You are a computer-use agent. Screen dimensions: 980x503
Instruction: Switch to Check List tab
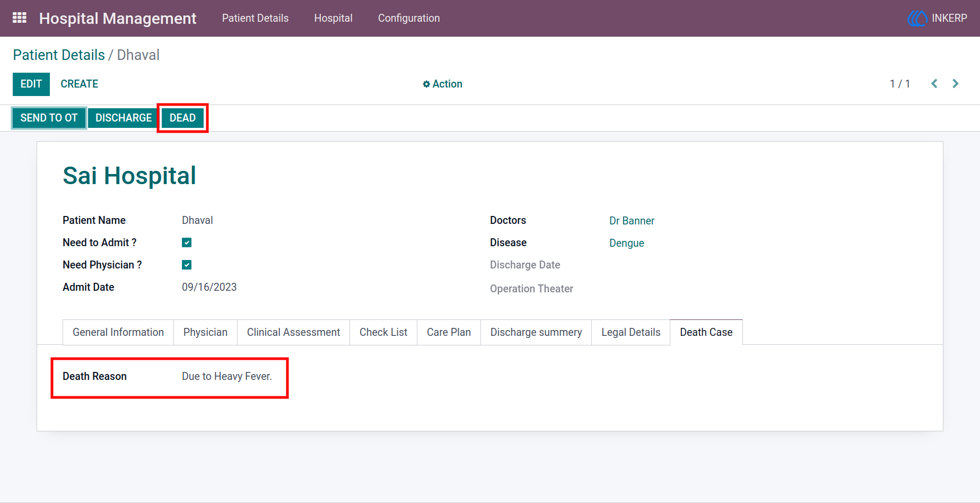pyautogui.click(x=383, y=332)
